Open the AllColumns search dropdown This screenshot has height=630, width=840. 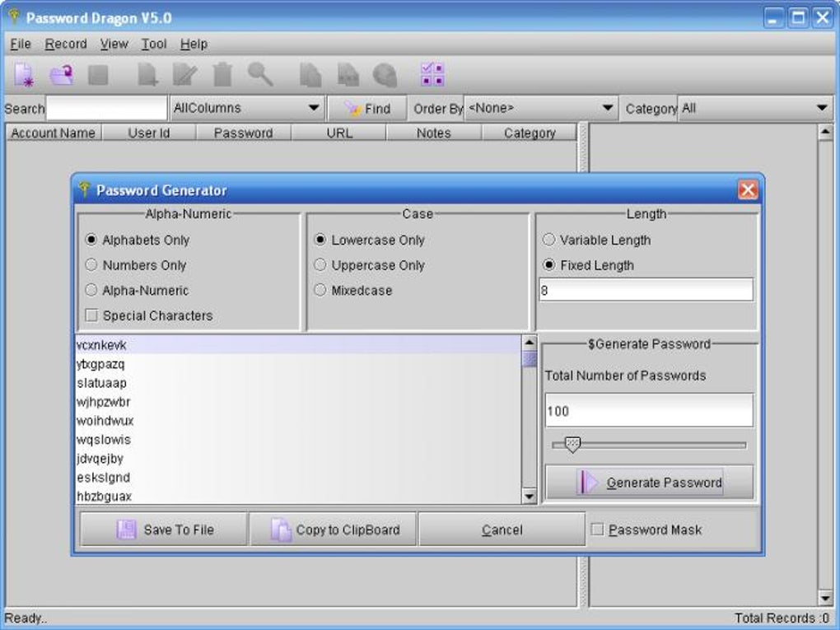tap(247, 108)
